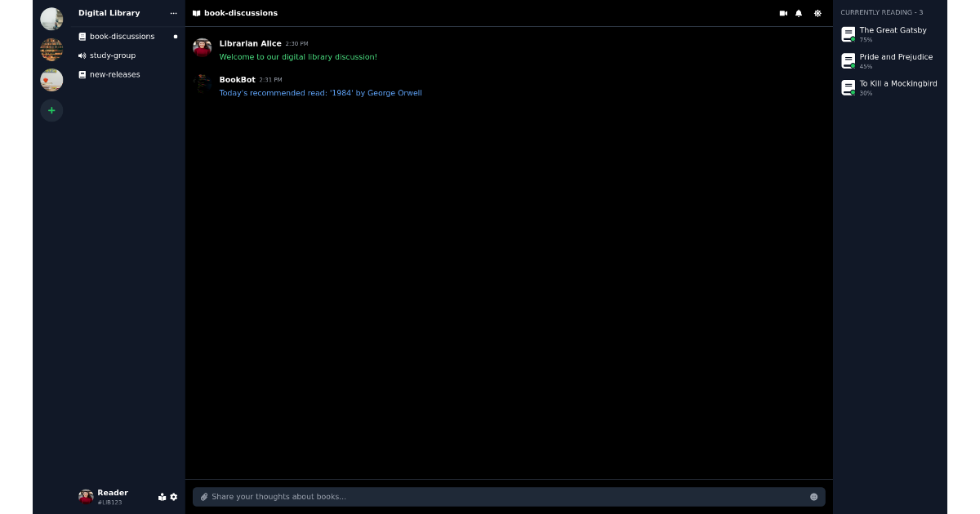Image resolution: width=980 pixels, height=514 pixels.
Task: Click the 'Share your thoughts' message field
Action: pyautogui.click(x=506, y=497)
